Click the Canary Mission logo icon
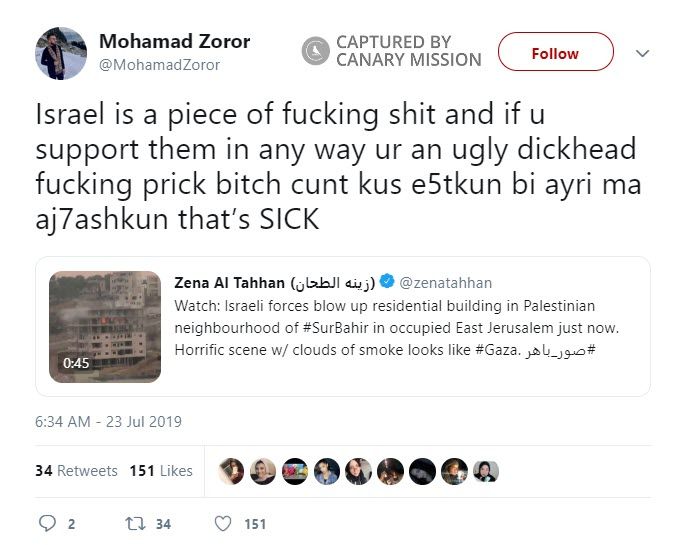The height and width of the screenshot is (545, 685). pyautogui.click(x=315, y=51)
